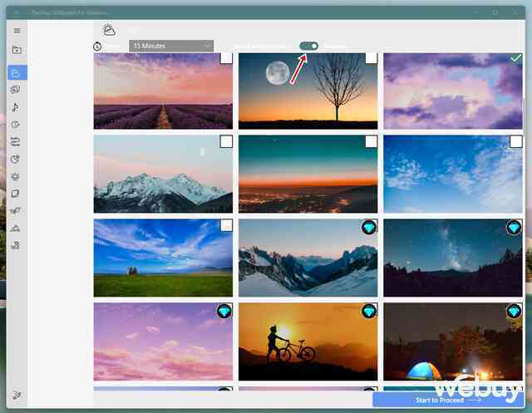Click the diamond badge on the pink sky wallpaper
Image resolution: width=532 pixels, height=413 pixels.
[224, 311]
